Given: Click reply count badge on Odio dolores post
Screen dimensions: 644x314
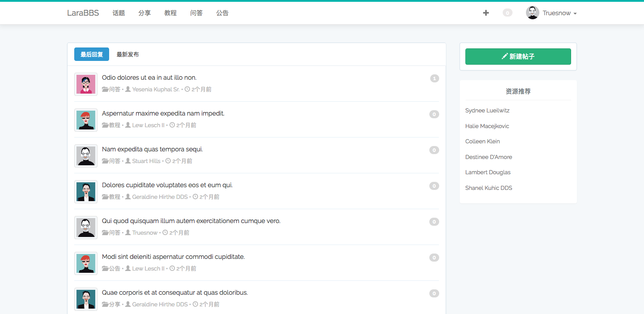Looking at the screenshot, I should pos(435,78).
